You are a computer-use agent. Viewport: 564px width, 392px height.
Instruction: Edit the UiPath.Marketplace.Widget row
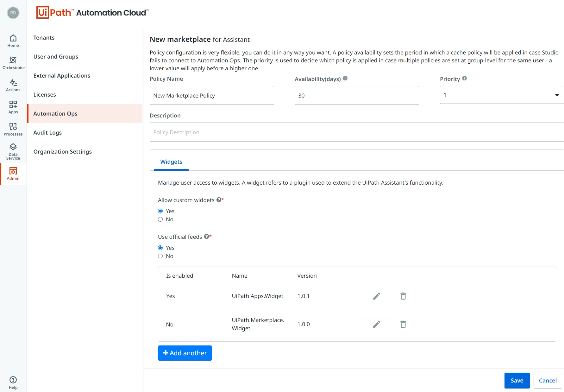coord(377,324)
